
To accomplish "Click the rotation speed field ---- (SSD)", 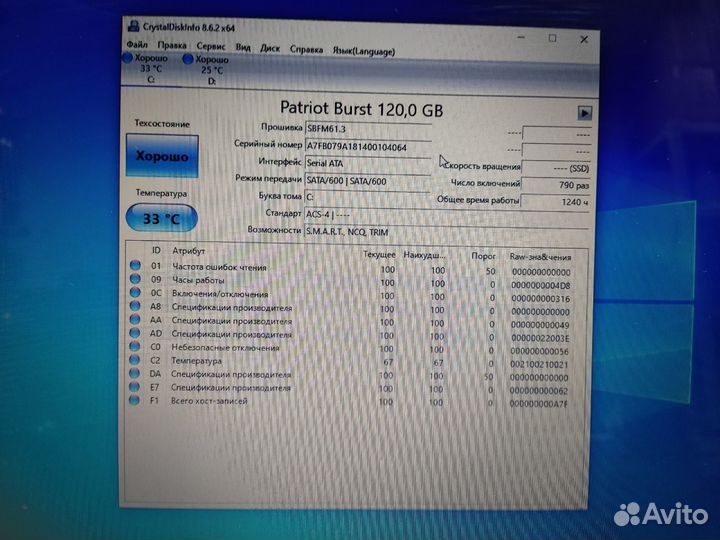I will pyautogui.click(x=556, y=168).
